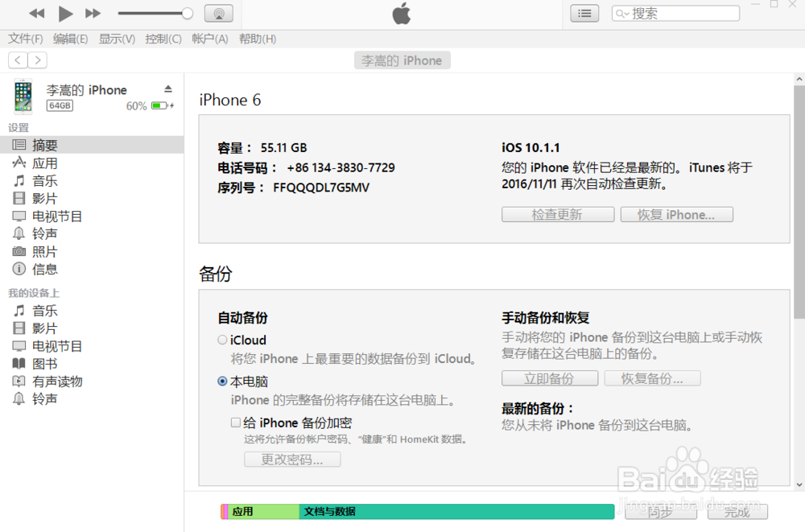Click the iOS 10.1.1 version text
This screenshot has height=532, width=805.
coord(530,148)
